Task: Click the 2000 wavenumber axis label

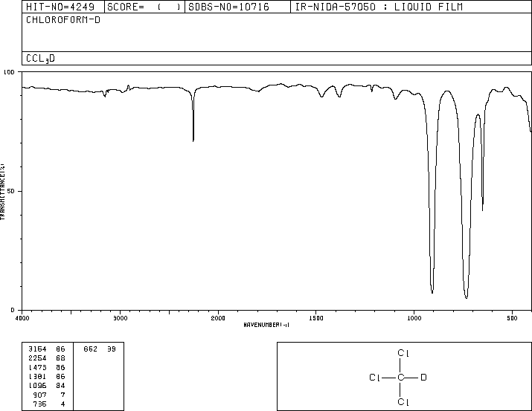Action: click(218, 318)
